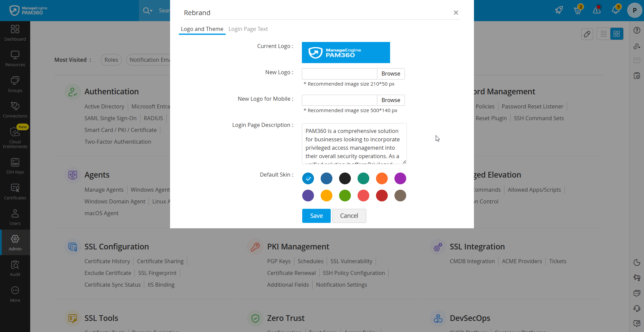644x332 pixels.
Task: Open Manage Agents link
Action: (104, 190)
